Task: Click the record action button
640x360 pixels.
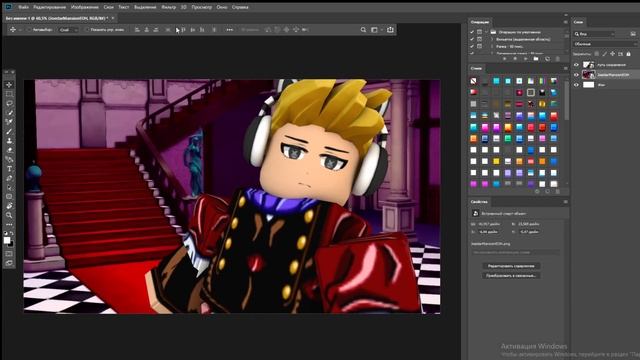Action: click(515, 59)
